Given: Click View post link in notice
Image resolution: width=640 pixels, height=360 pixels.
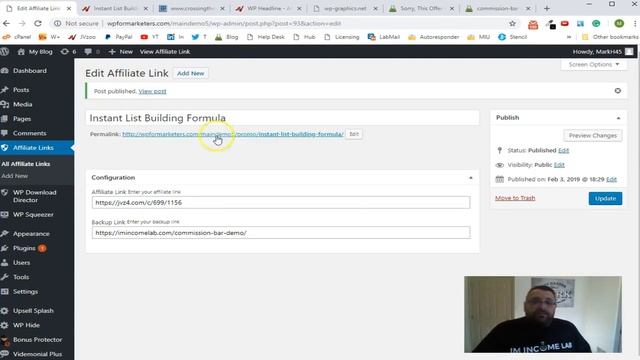Looking at the screenshot, I should point(152,91).
